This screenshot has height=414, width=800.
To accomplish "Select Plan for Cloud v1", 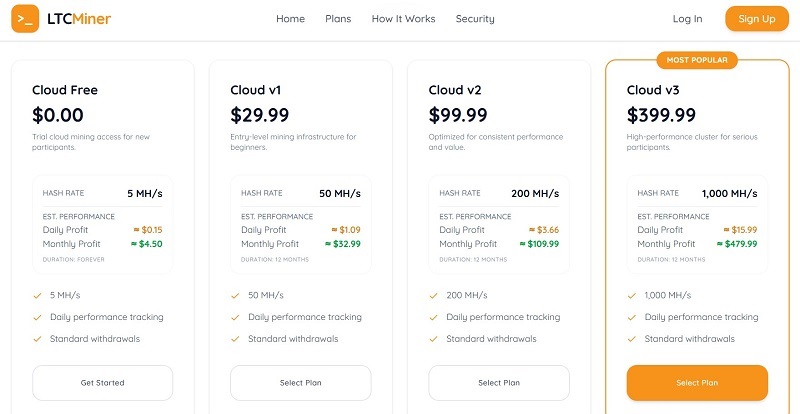I will pos(301,383).
